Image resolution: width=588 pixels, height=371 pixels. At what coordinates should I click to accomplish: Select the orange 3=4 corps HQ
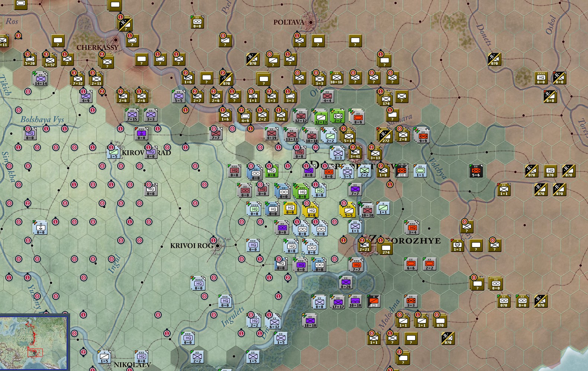point(412,228)
